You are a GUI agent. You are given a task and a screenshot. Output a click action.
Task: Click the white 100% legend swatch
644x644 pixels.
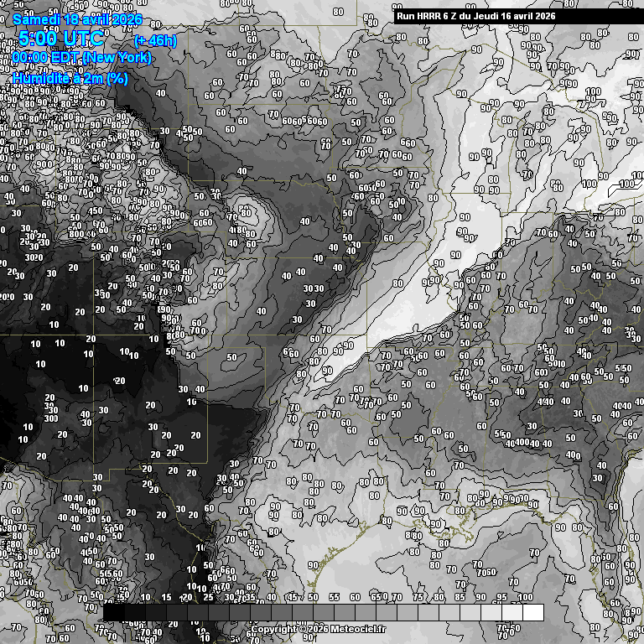(533, 612)
